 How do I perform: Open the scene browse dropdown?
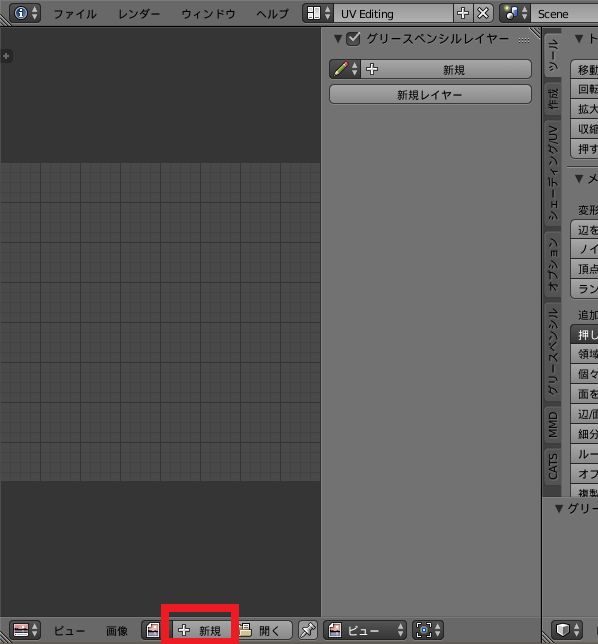pyautogui.click(x=515, y=14)
